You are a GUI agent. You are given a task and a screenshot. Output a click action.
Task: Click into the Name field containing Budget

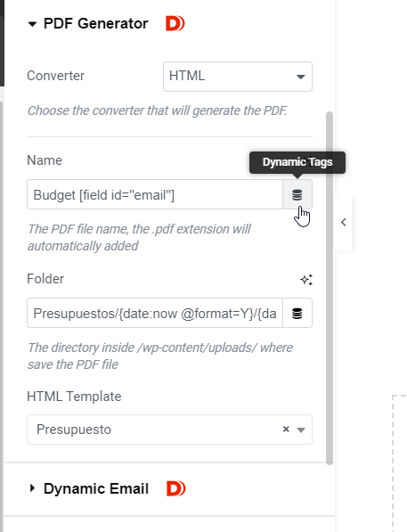pyautogui.click(x=155, y=194)
